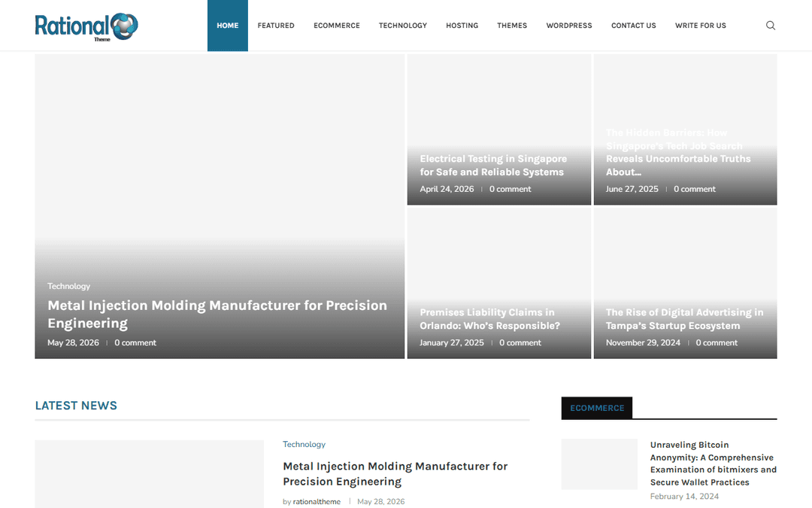Click 0 comment under Digital Advertising article
812x508 pixels.
click(x=717, y=342)
